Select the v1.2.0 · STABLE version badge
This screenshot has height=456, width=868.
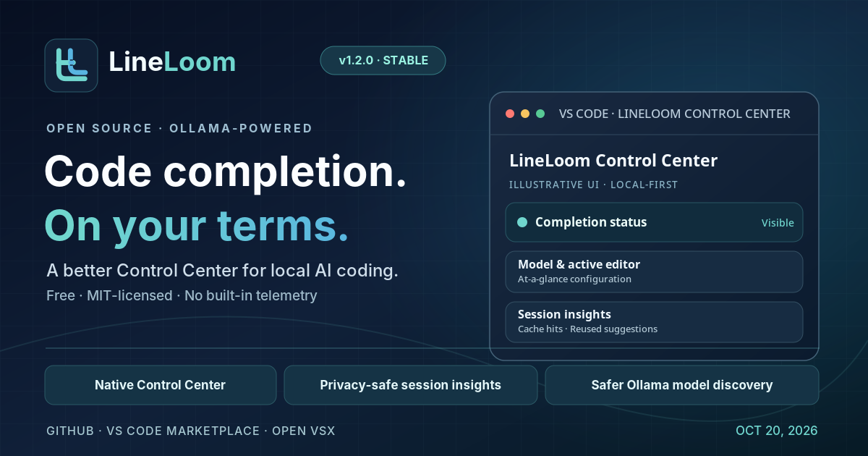pyautogui.click(x=383, y=61)
